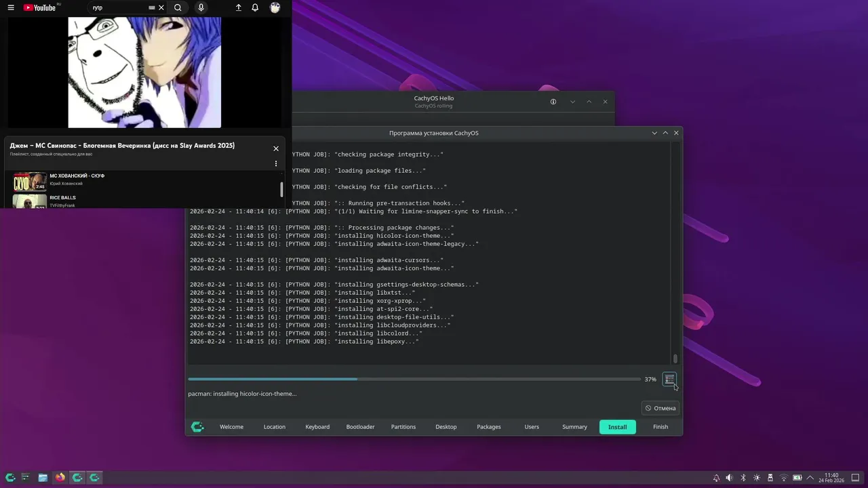Screen dimensions: 868x488
Task: Click the Partitions step in installer
Action: 403,427
